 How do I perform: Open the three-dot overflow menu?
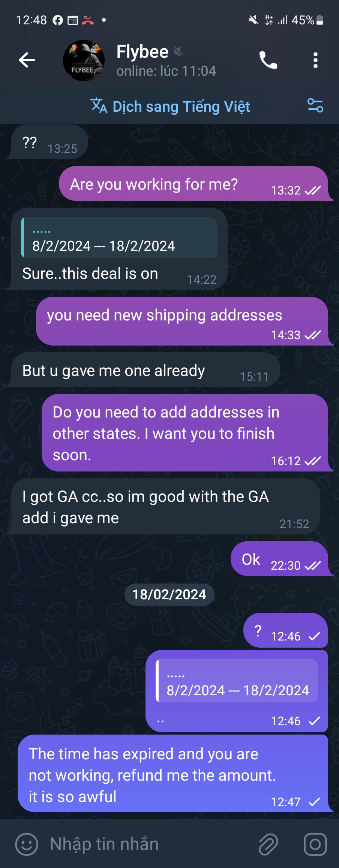(x=315, y=60)
